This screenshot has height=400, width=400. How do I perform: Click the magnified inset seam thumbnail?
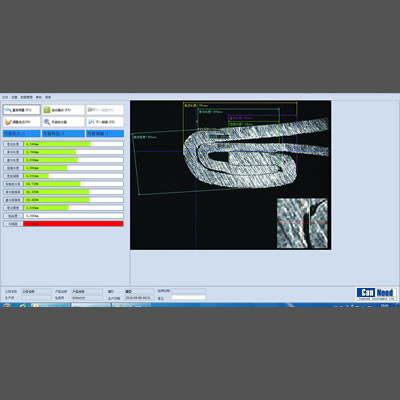pos(302,223)
